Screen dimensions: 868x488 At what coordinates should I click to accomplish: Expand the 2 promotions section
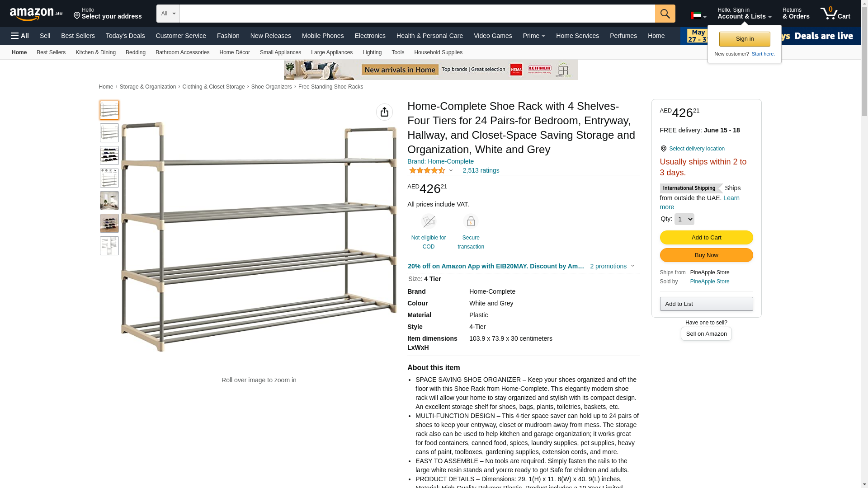click(x=612, y=266)
